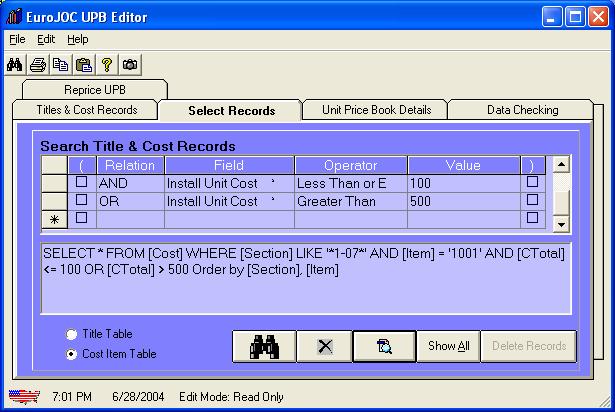Screen dimensions: 615x412
Task: Select the Cost Item Table radio button
Action: pyautogui.click(x=71, y=354)
